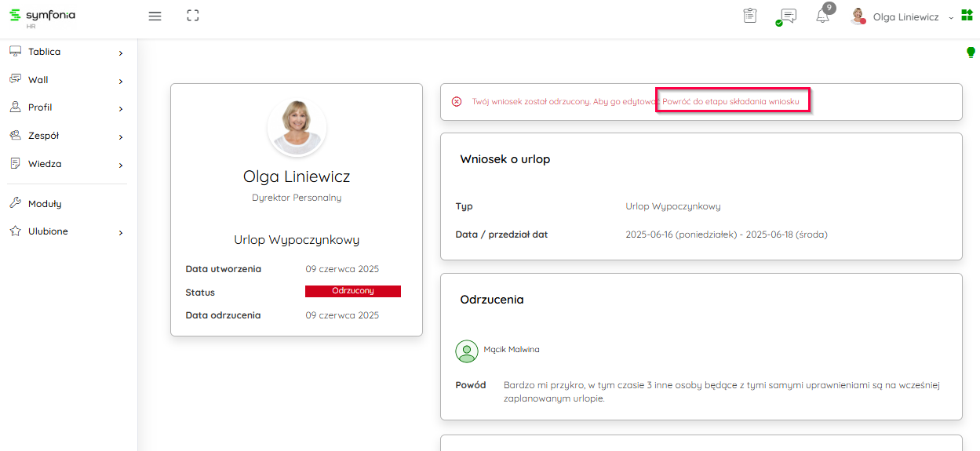The width and height of the screenshot is (980, 451).
Task: Click the hamburger menu icon
Action: pos(155,16)
